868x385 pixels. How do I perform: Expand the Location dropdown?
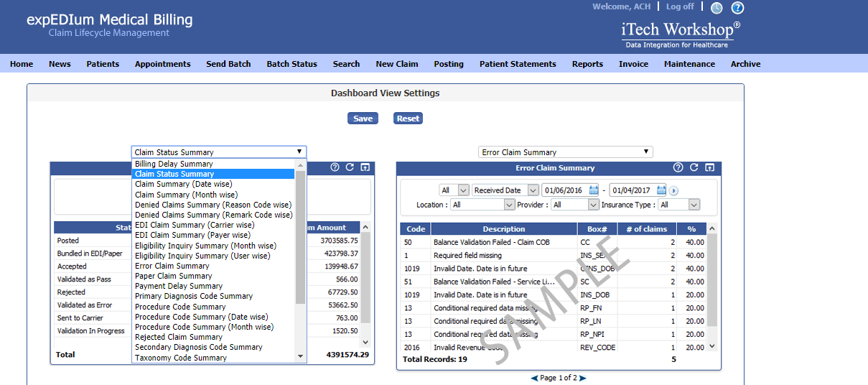coord(482,205)
